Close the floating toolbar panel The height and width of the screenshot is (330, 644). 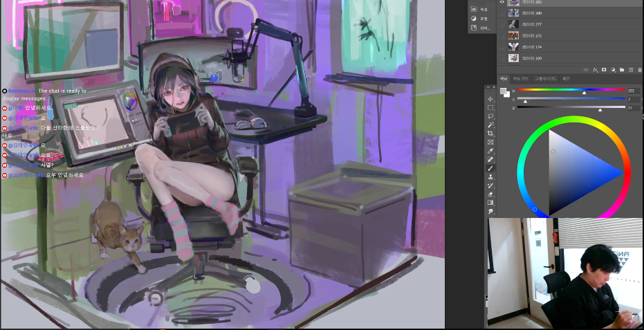(493, 87)
